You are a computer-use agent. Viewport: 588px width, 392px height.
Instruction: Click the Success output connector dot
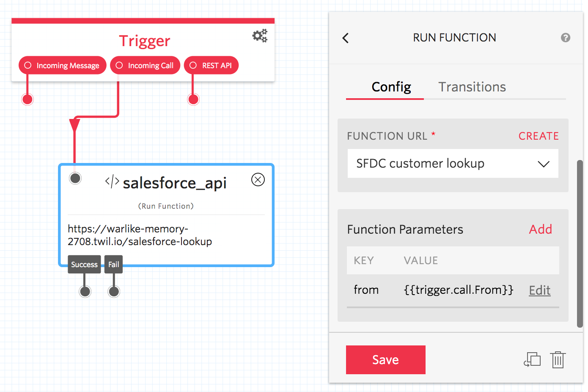(x=85, y=292)
